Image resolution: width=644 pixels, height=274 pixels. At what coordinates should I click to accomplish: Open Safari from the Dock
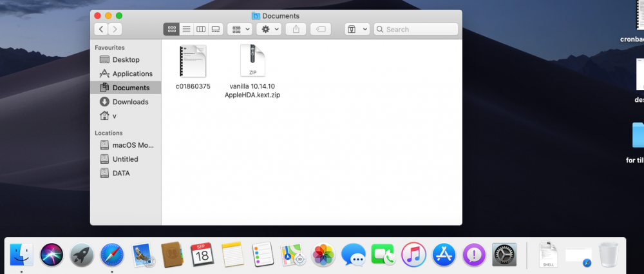[x=112, y=255]
